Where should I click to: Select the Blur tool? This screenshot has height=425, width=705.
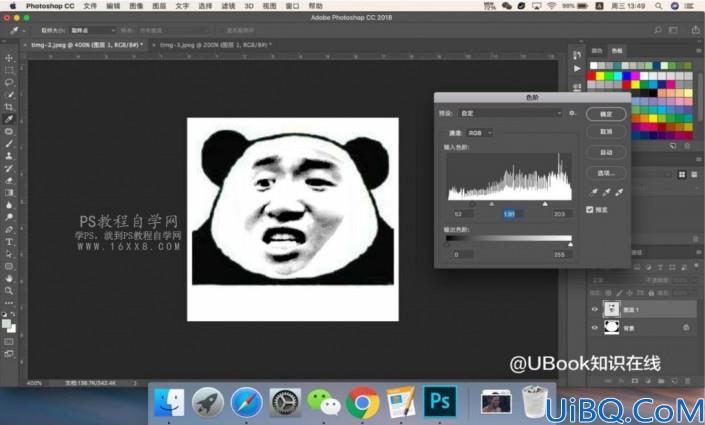[x=9, y=205]
